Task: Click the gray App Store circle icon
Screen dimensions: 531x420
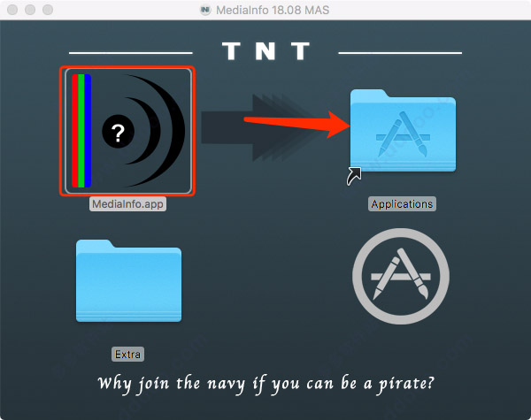Action: pos(401,276)
